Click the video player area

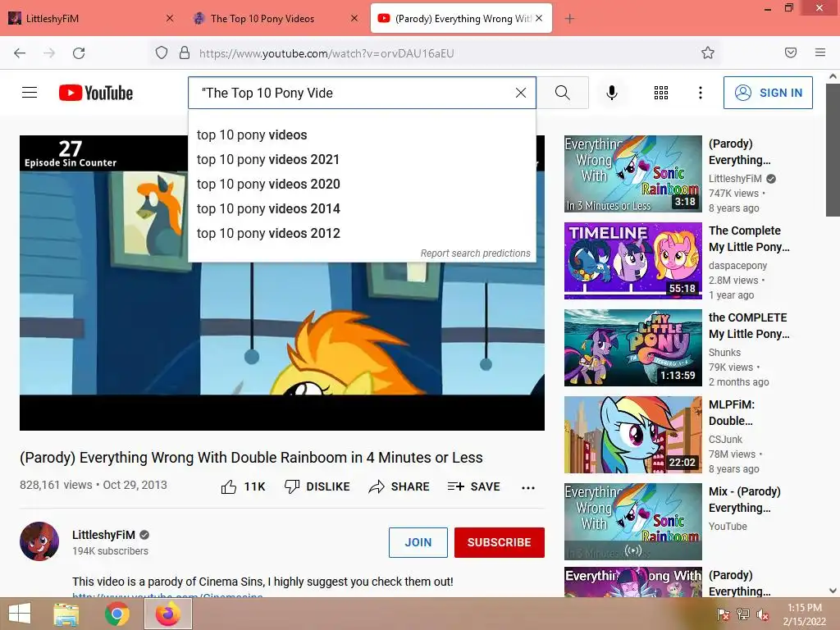click(282, 282)
